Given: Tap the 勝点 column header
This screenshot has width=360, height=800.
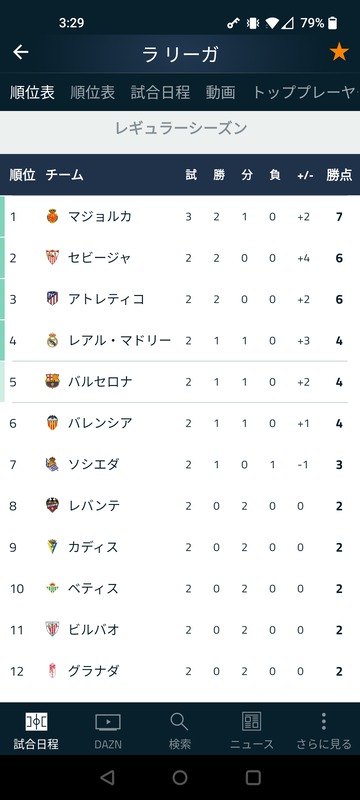Looking at the screenshot, I should (x=339, y=175).
